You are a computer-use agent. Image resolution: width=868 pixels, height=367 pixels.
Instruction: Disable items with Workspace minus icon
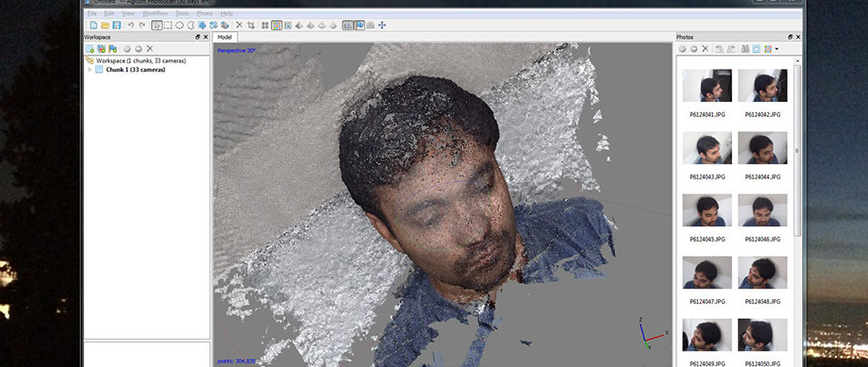point(138,49)
